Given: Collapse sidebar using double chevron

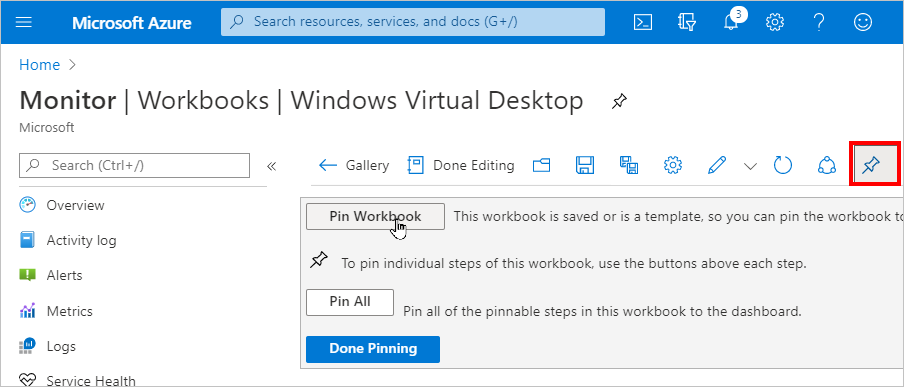Looking at the screenshot, I should pyautogui.click(x=272, y=167).
